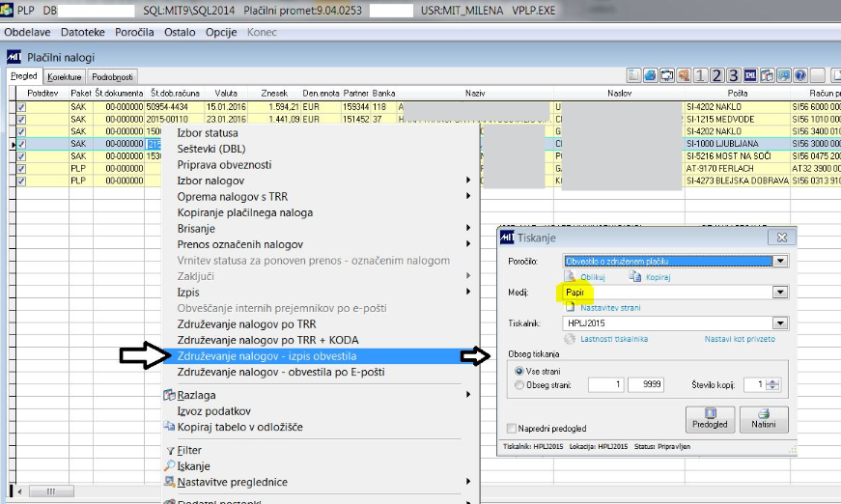
Task: Increase Število kopij with up arrow
Action: (772, 381)
